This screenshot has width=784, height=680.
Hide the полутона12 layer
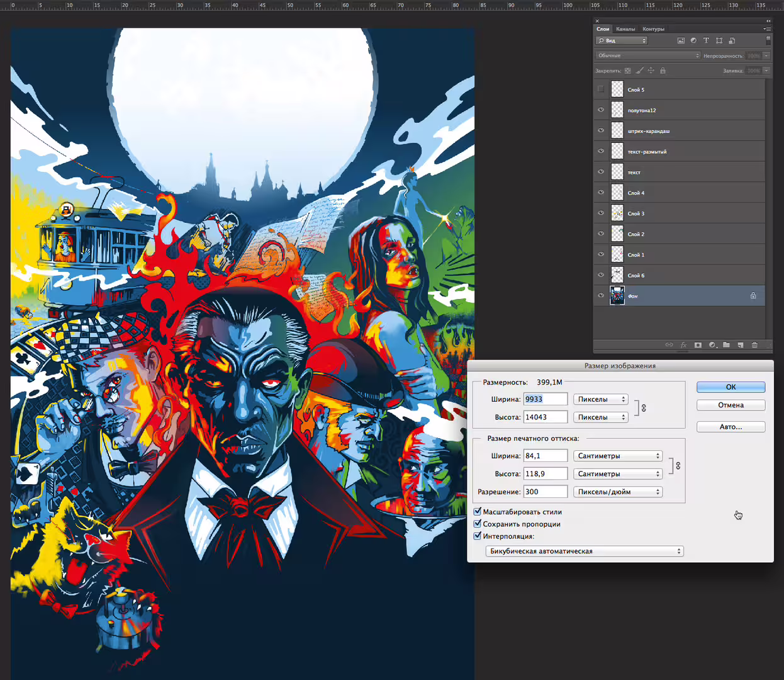click(601, 110)
